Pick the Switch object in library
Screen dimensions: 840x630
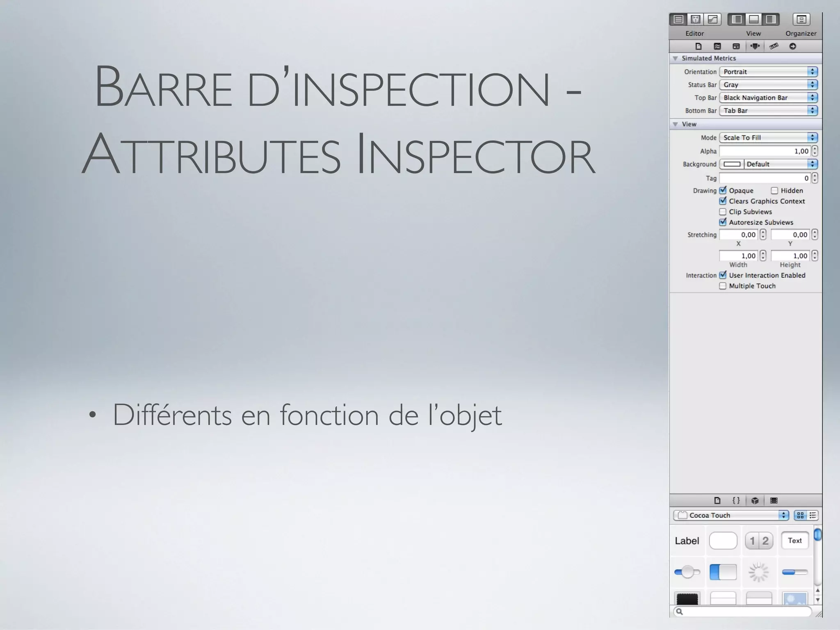(x=723, y=572)
